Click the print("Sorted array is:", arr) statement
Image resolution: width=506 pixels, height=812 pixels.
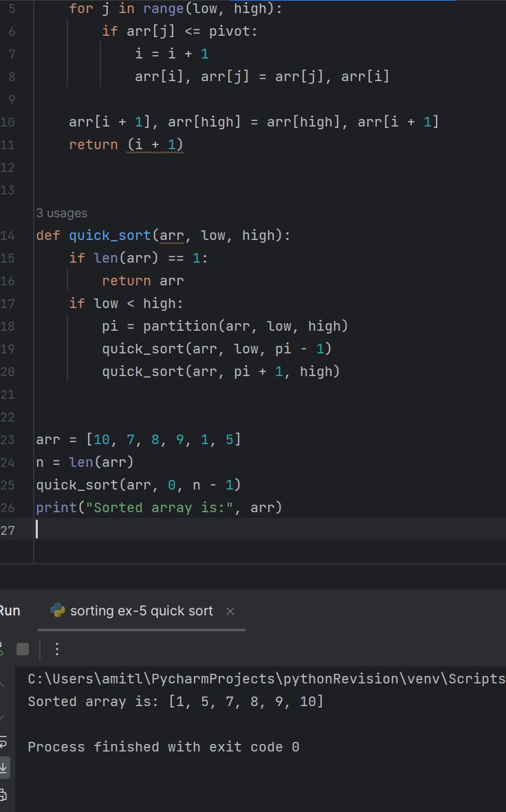159,508
